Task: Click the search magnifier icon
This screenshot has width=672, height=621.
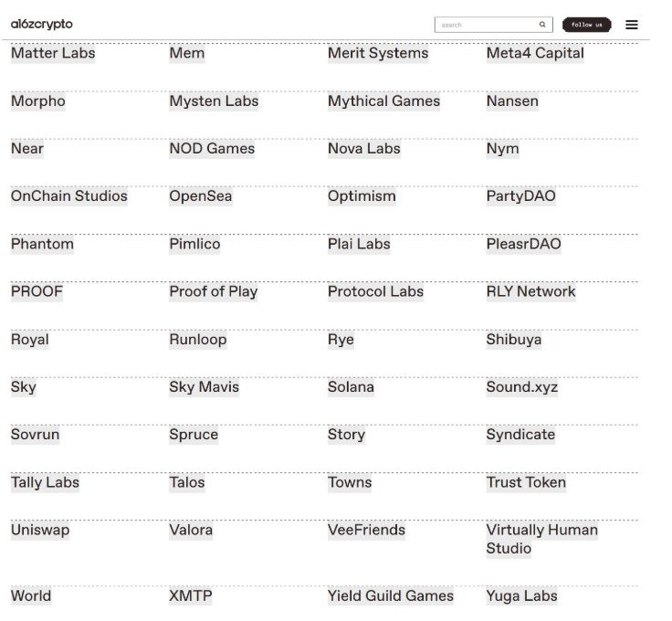Action: click(542, 25)
